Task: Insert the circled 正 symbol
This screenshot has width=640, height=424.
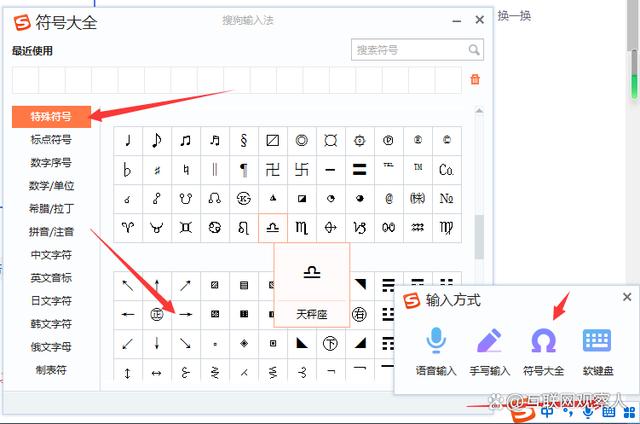Action: coord(157,314)
